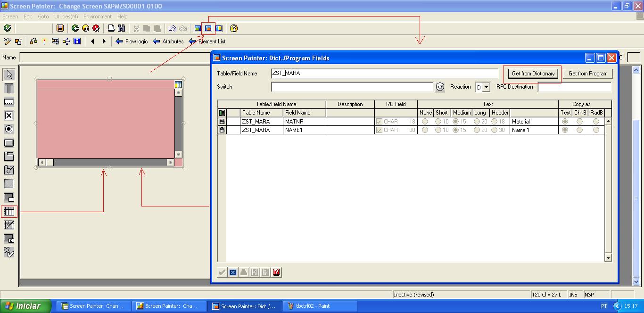644x313 pixels.
Task: Click the Flow logic navigation button
Action: (132, 41)
